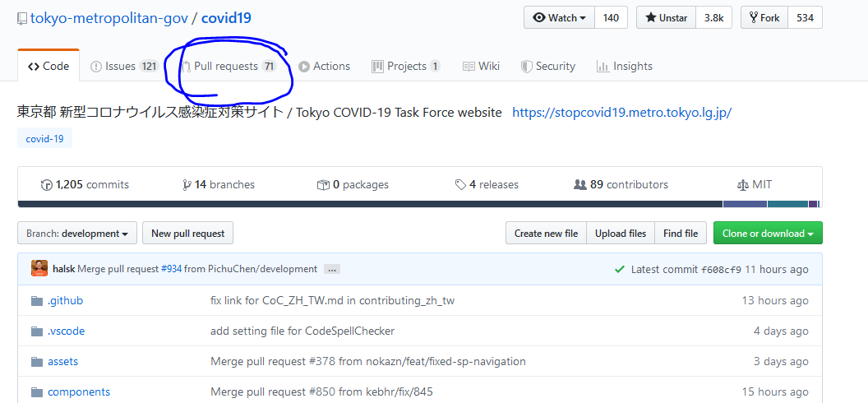Click the teal segment of language bar

(787, 204)
